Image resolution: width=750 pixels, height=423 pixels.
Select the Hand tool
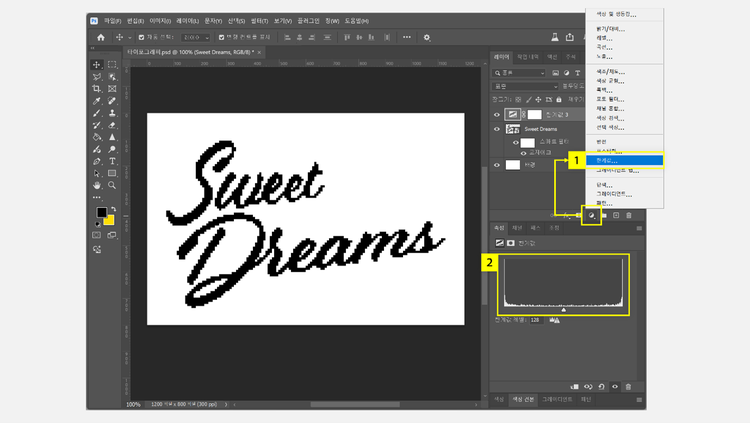point(97,185)
